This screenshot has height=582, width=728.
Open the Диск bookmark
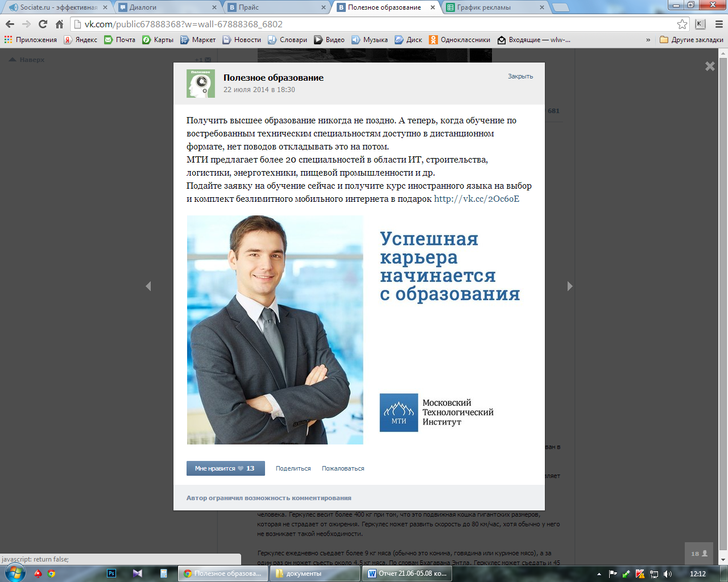click(x=408, y=40)
